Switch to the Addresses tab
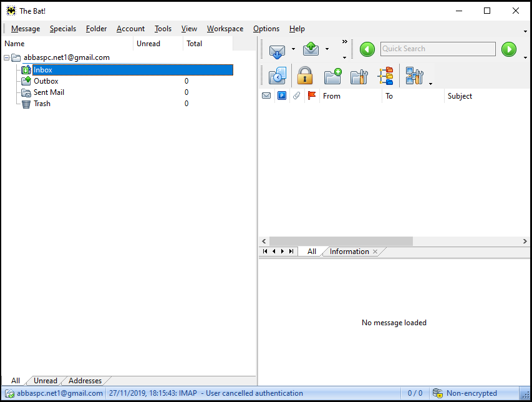 (x=85, y=381)
